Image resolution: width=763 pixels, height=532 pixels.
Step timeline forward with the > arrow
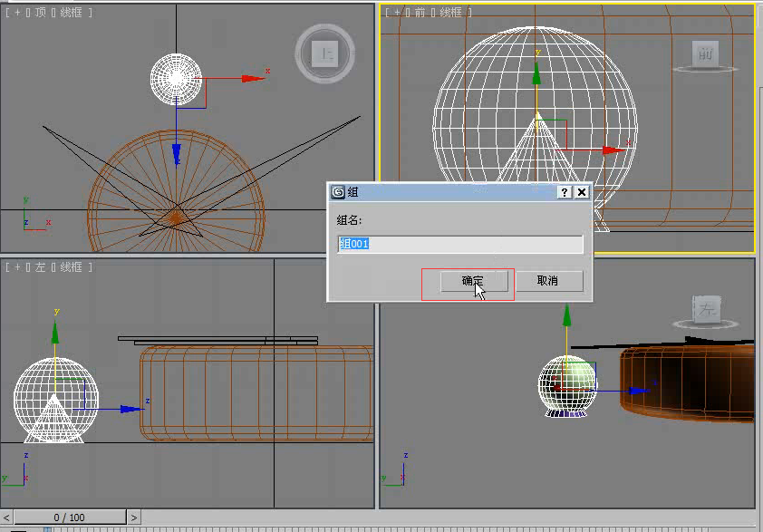point(134,517)
